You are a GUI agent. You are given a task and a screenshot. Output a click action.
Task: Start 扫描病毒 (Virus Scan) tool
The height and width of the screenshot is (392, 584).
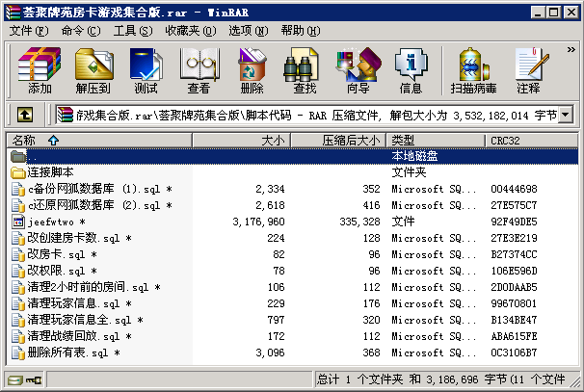click(473, 70)
